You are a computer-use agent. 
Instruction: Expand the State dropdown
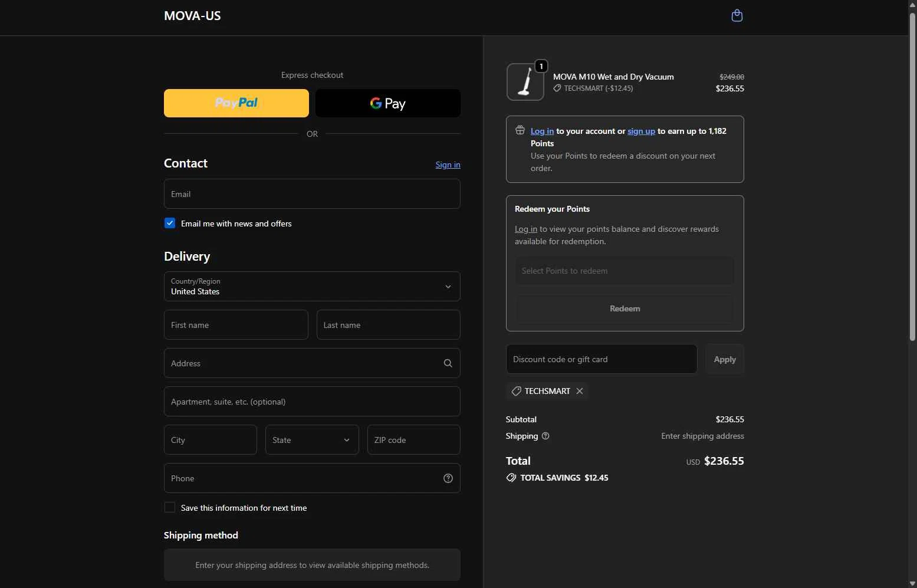tap(312, 440)
